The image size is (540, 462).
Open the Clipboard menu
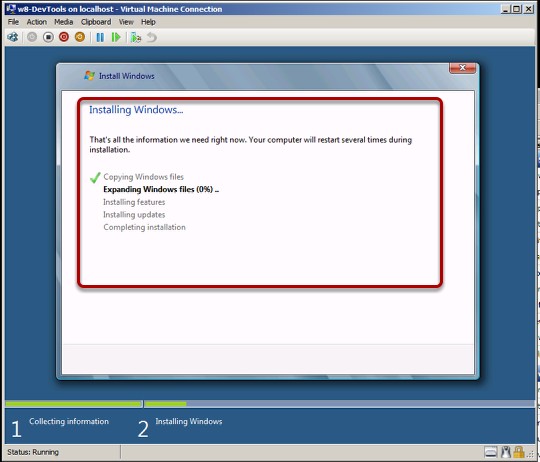tap(96, 22)
